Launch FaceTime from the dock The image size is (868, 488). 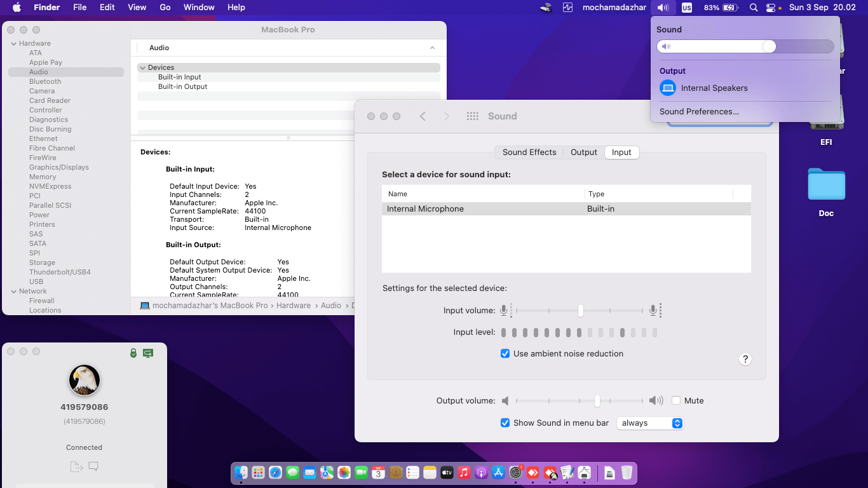pos(361,473)
